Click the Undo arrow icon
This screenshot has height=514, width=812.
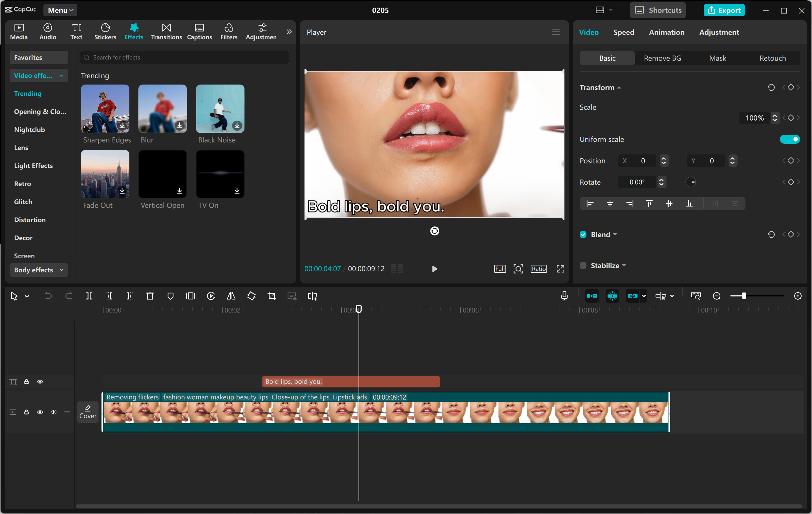pyautogui.click(x=48, y=296)
